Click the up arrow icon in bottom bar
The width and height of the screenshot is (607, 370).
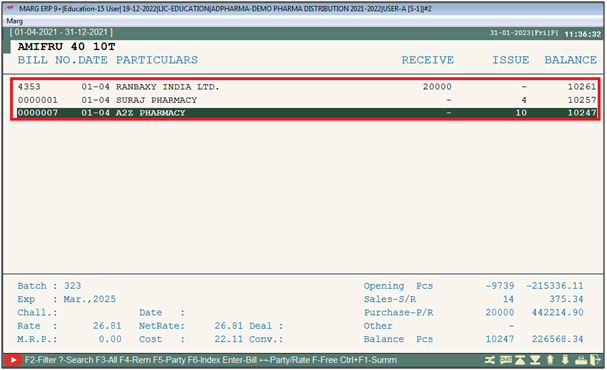coord(550,360)
